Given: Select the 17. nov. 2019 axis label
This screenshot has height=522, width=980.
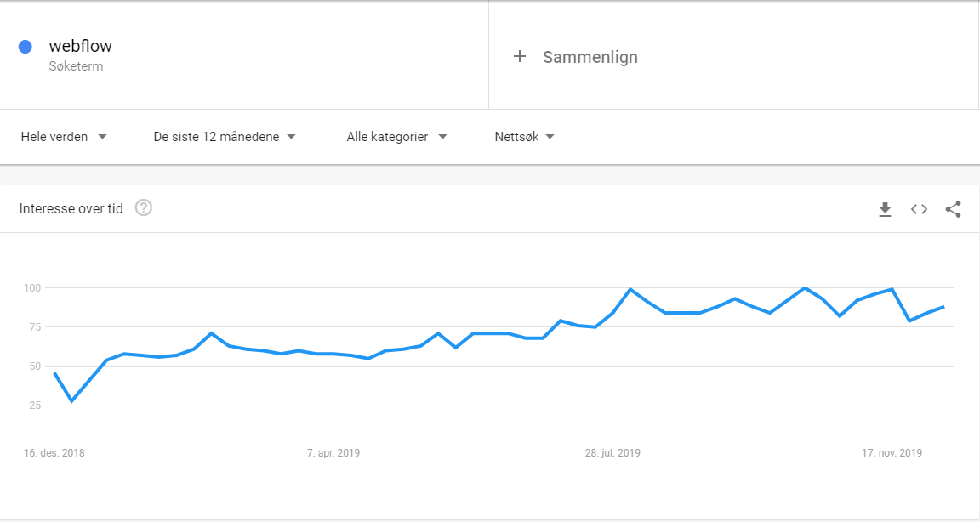Looking at the screenshot, I should point(892,453).
